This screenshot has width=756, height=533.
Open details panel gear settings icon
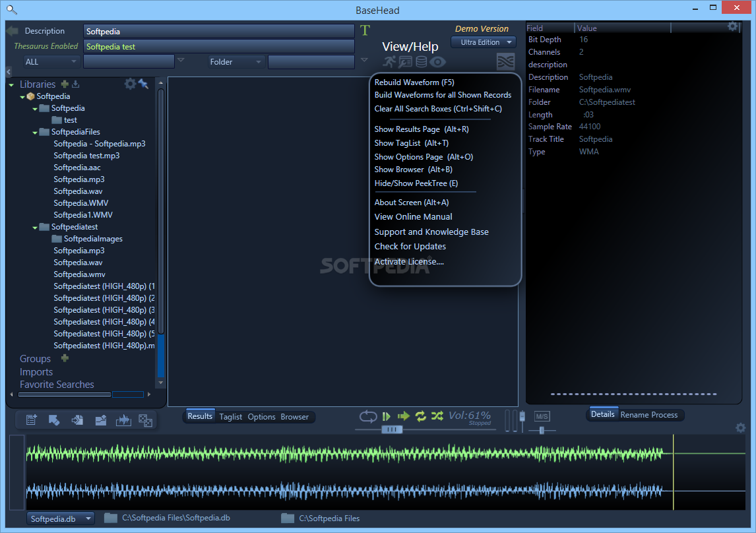tap(732, 26)
